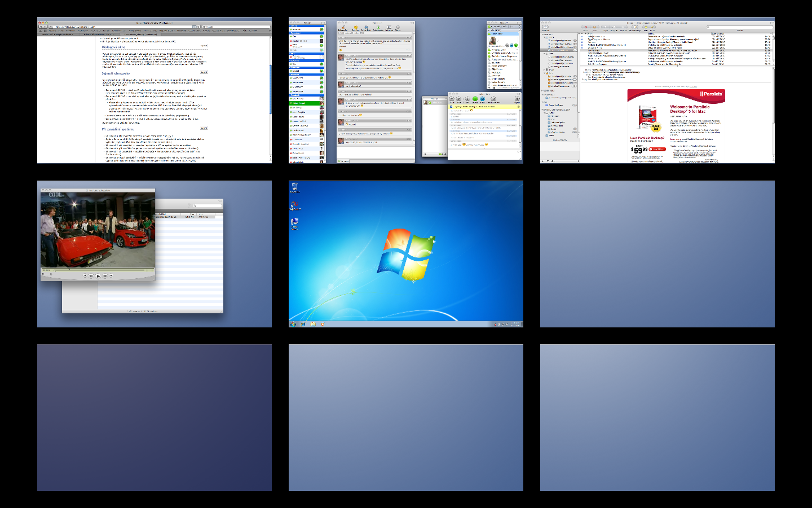Image resolution: width=812 pixels, height=508 pixels.
Task: Click the Parallels Desktop box image in email
Action: click(647, 118)
